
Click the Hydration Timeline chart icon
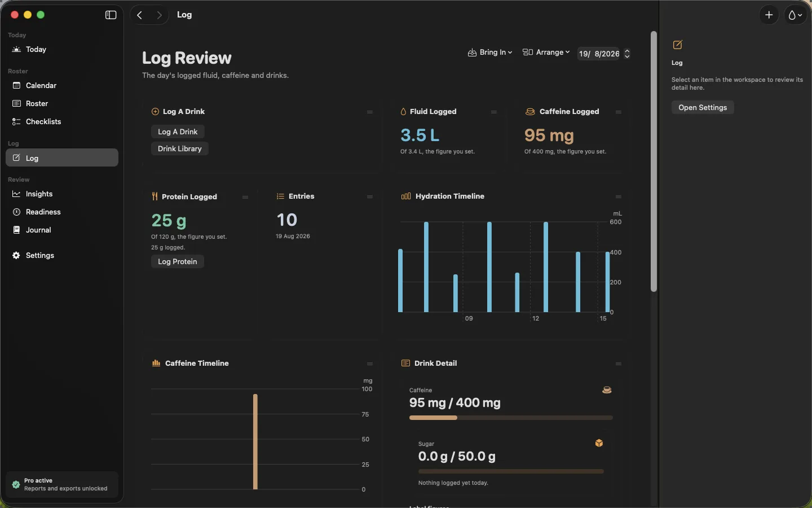point(406,196)
